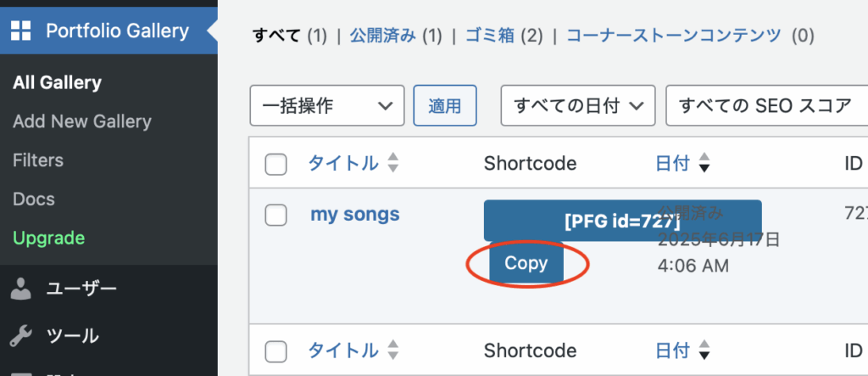
Task: Open the すべての日付 date filter dropdown
Action: tap(578, 105)
